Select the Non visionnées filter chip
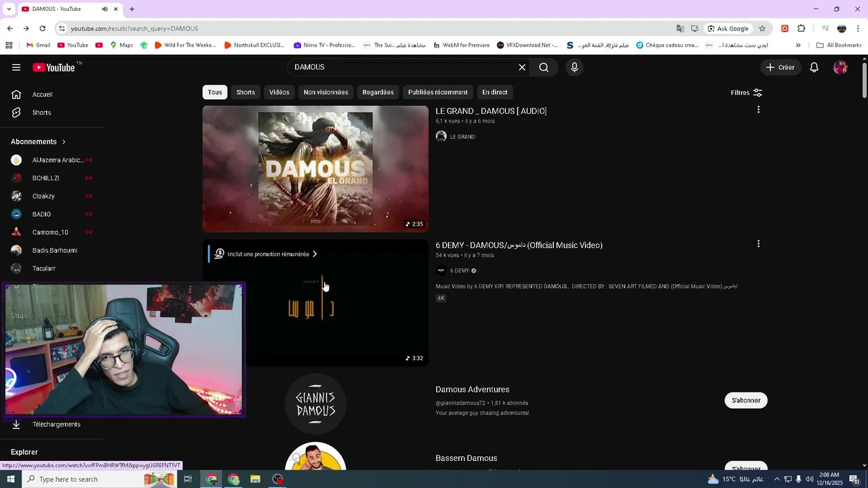868x488 pixels. click(x=325, y=92)
